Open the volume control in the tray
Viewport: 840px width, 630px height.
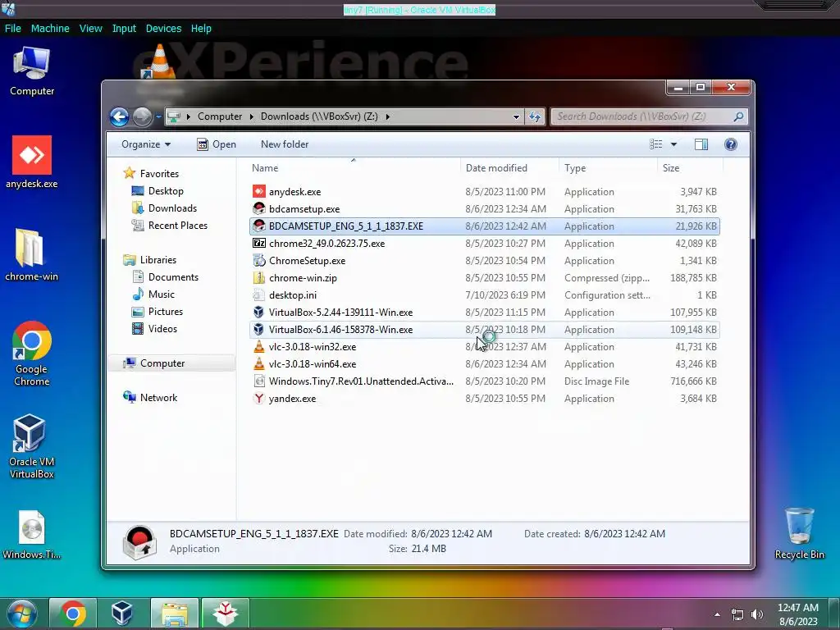(x=757, y=614)
